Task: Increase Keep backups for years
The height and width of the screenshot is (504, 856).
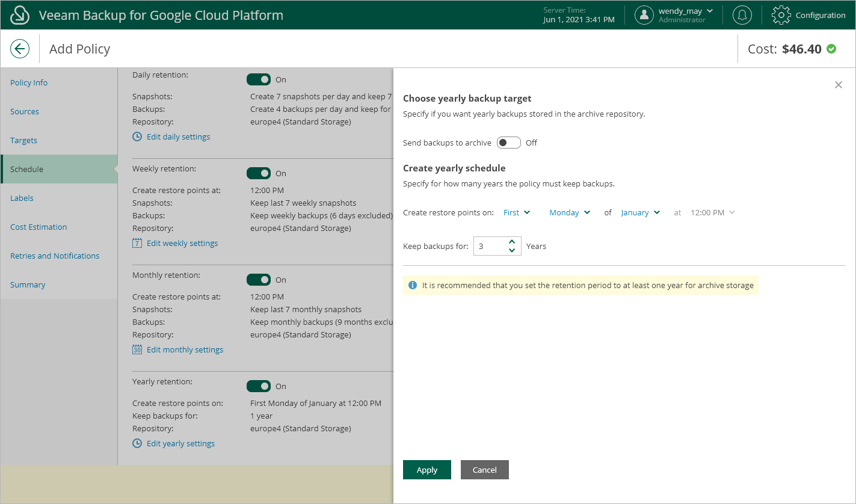Action: point(511,242)
